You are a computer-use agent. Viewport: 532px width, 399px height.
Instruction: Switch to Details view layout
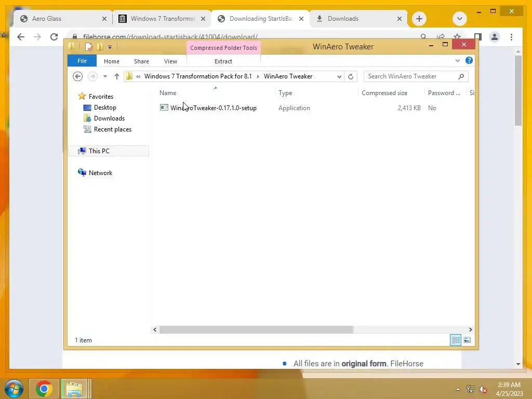point(455,340)
